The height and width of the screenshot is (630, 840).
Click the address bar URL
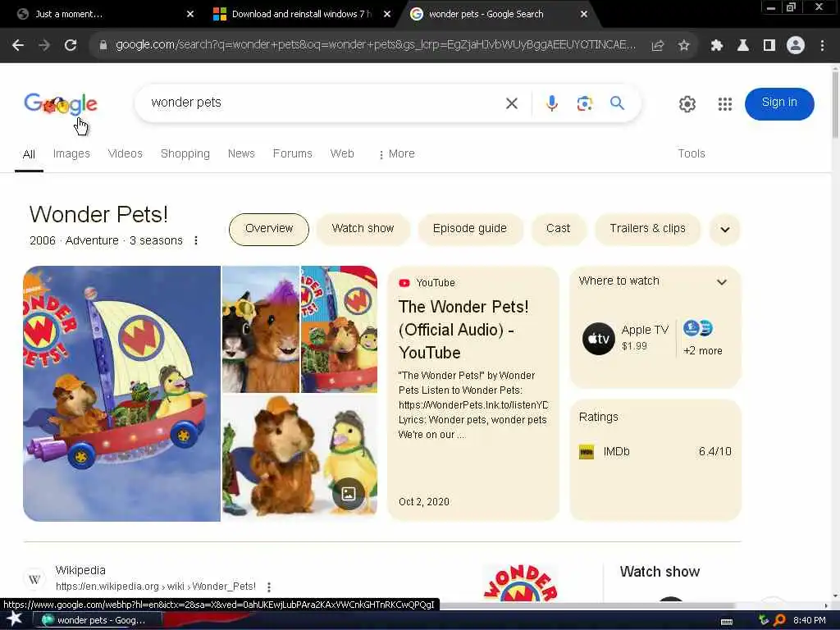coord(375,45)
